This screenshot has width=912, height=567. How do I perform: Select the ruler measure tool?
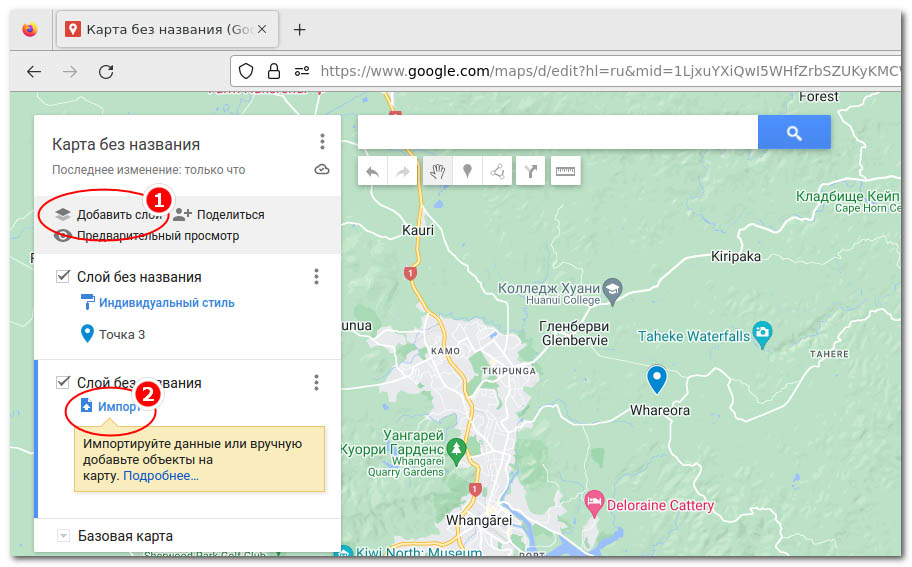(565, 172)
